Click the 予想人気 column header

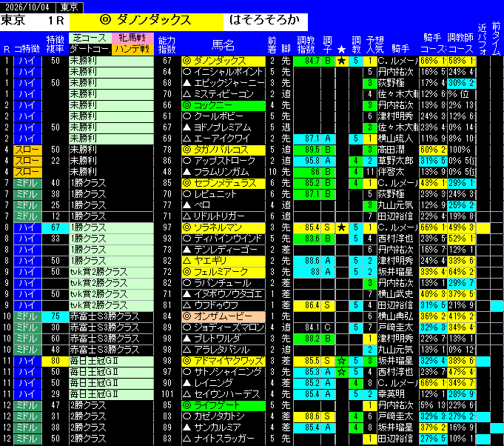pos(375,44)
